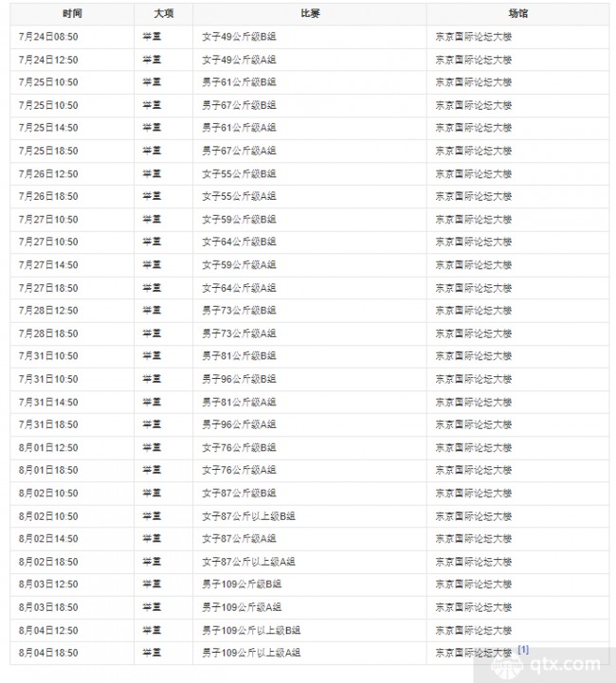Select the 男子109公斤级B组 event cell
The width and height of the screenshot is (616, 683).
click(310, 584)
